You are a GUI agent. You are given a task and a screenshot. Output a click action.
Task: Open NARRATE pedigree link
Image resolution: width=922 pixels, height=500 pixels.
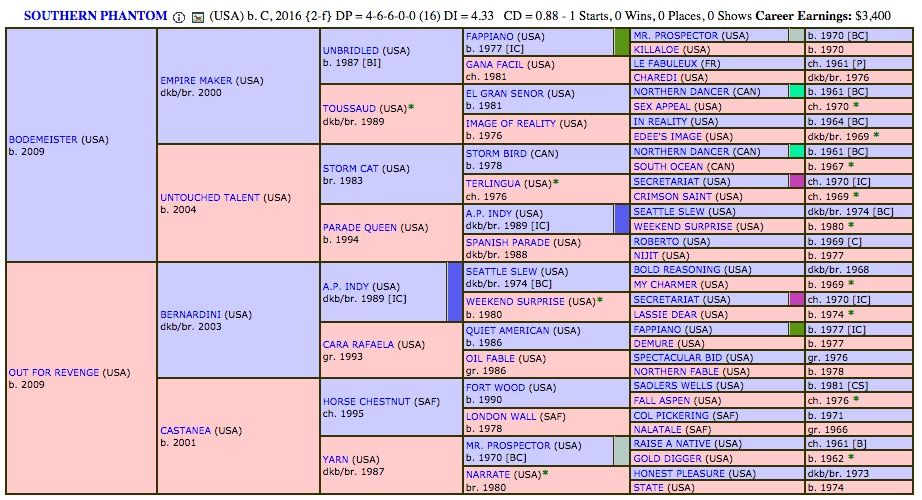pyautogui.click(x=488, y=475)
